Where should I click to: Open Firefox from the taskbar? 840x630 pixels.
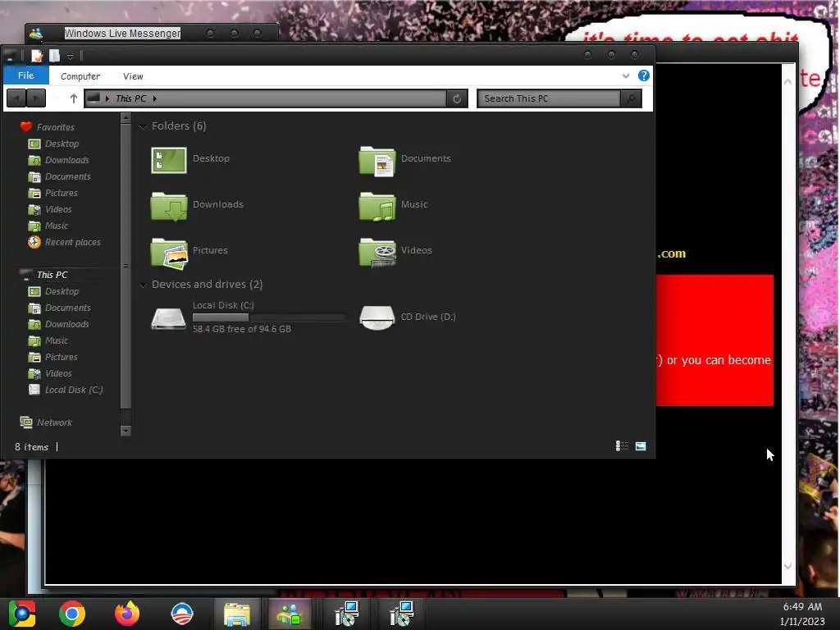127,614
